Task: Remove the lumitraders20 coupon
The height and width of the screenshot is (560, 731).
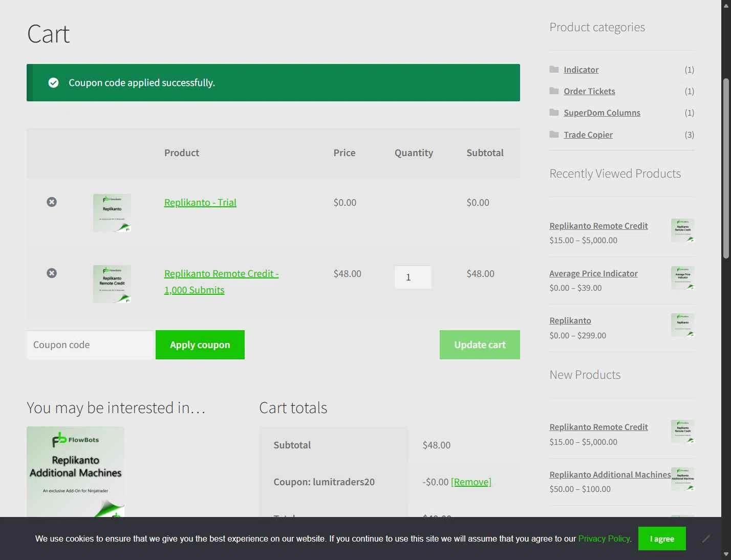Action: pyautogui.click(x=471, y=482)
